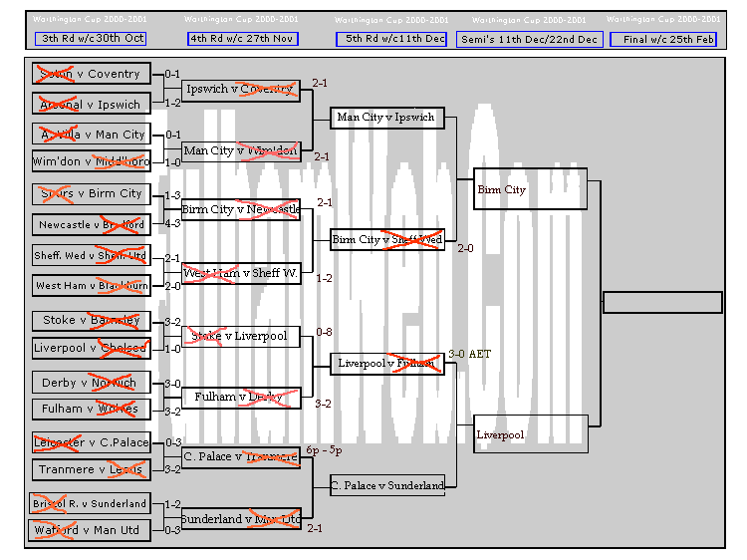747x560 pixels.
Task: Click the '3th Rd w/c 30th Oct' header box
Action: [x=91, y=39]
